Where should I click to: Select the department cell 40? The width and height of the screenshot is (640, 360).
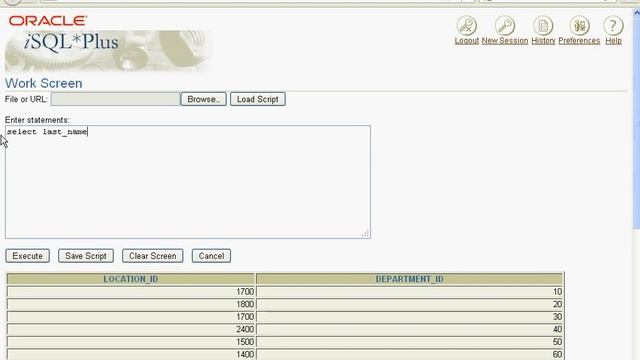point(410,329)
